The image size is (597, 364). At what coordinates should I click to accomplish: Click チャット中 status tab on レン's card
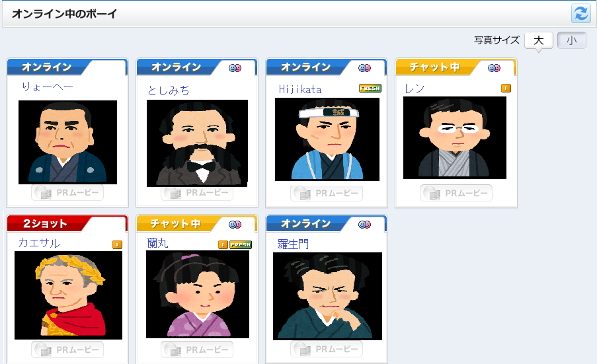click(434, 67)
